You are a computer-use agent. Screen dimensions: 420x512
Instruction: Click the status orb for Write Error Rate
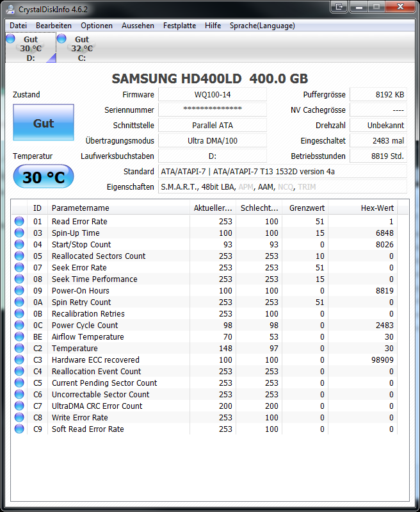(19, 417)
